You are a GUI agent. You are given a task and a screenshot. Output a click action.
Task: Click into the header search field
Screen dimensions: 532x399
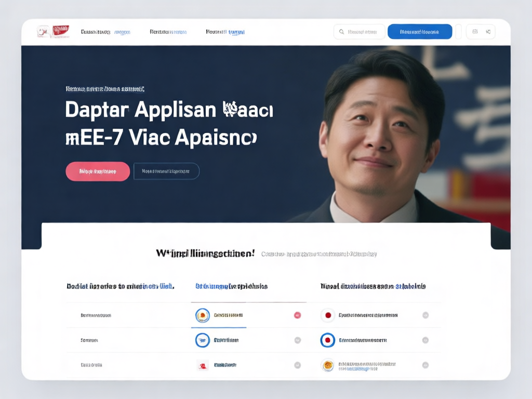(x=360, y=32)
